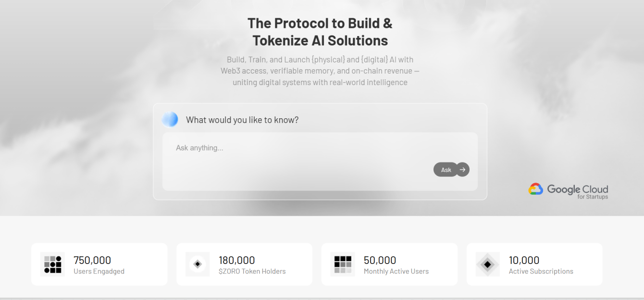Click the 750,000 statistic number
This screenshot has height=300, width=644.
pos(92,260)
